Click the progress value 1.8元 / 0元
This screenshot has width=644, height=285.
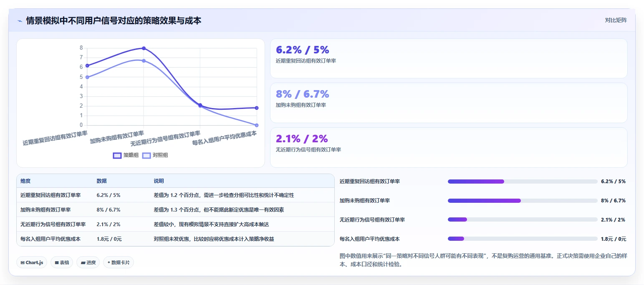[x=614, y=239]
